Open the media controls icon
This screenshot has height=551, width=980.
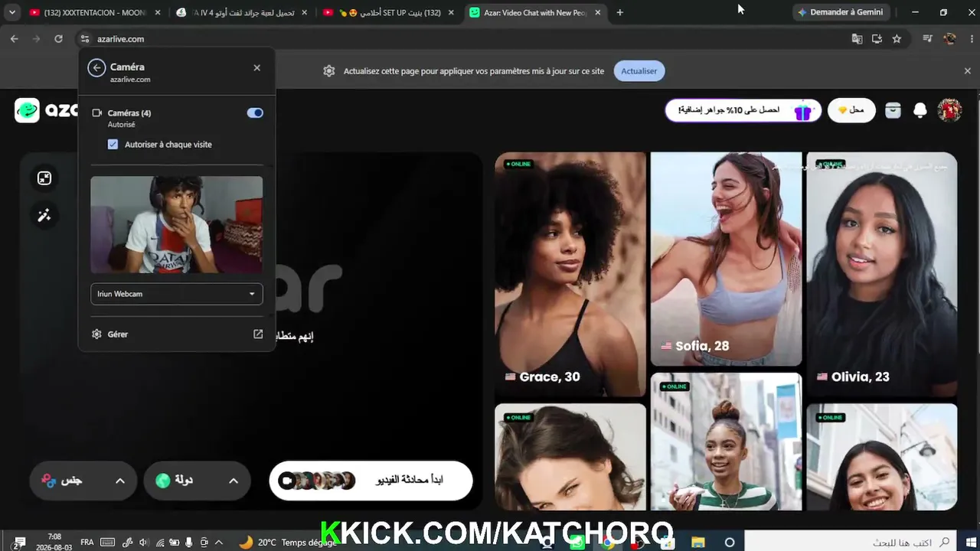coord(928,39)
